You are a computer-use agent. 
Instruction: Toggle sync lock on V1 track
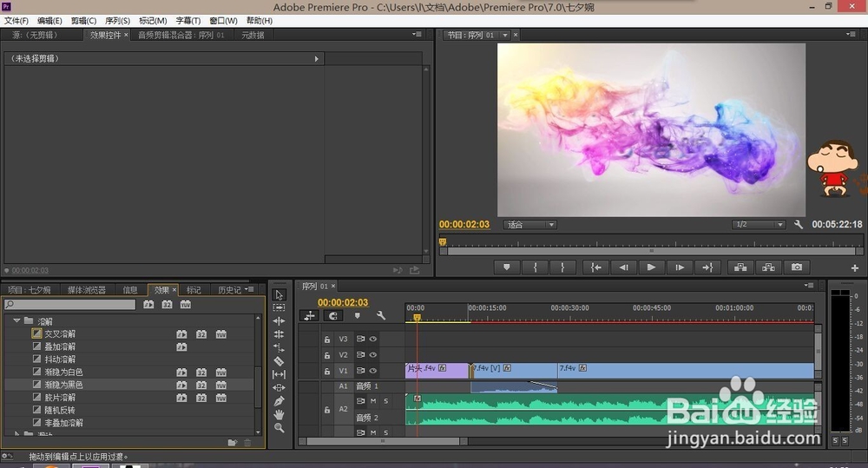point(360,371)
